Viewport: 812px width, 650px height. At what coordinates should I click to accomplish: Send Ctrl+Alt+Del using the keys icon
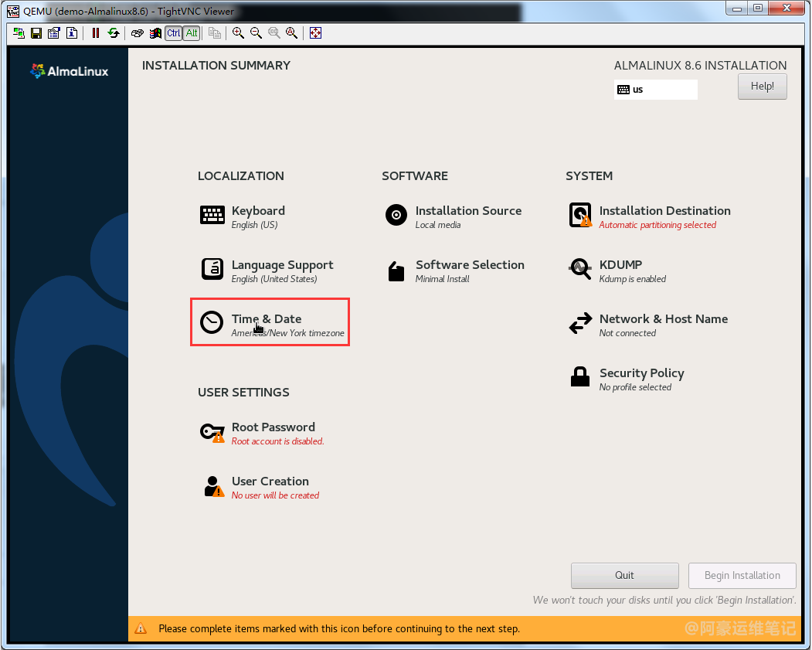pyautogui.click(x=138, y=33)
